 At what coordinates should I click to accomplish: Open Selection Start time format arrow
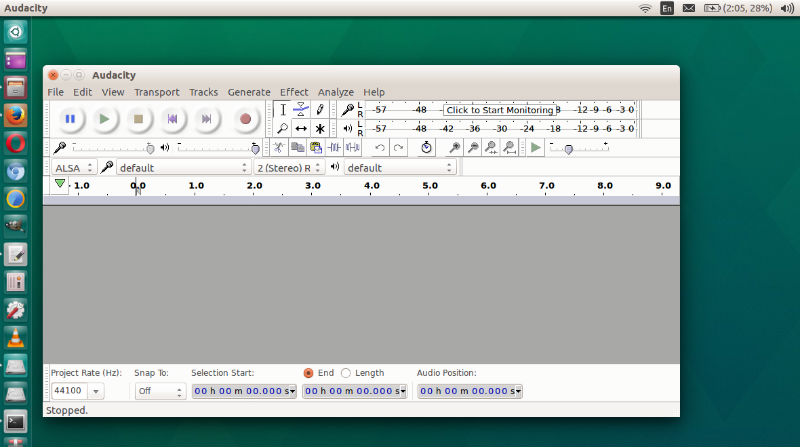click(x=292, y=391)
